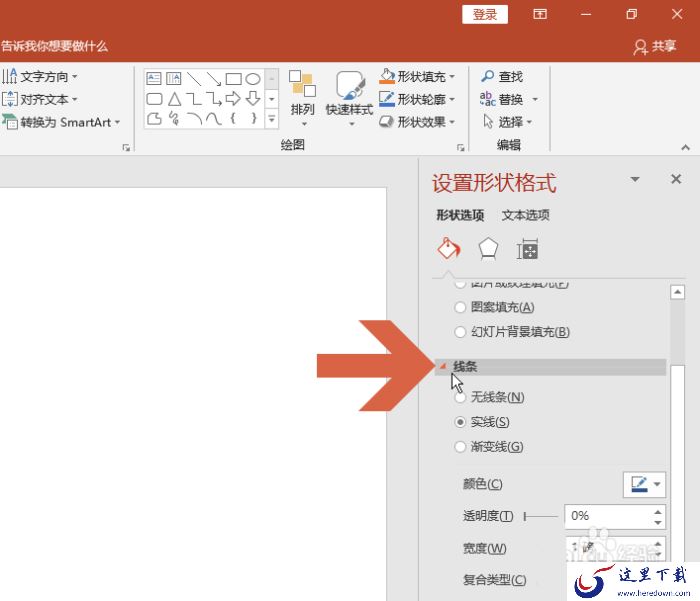Click 告诉我你想要做什么 search box
Screen dimensions: 700x601
tap(54, 46)
